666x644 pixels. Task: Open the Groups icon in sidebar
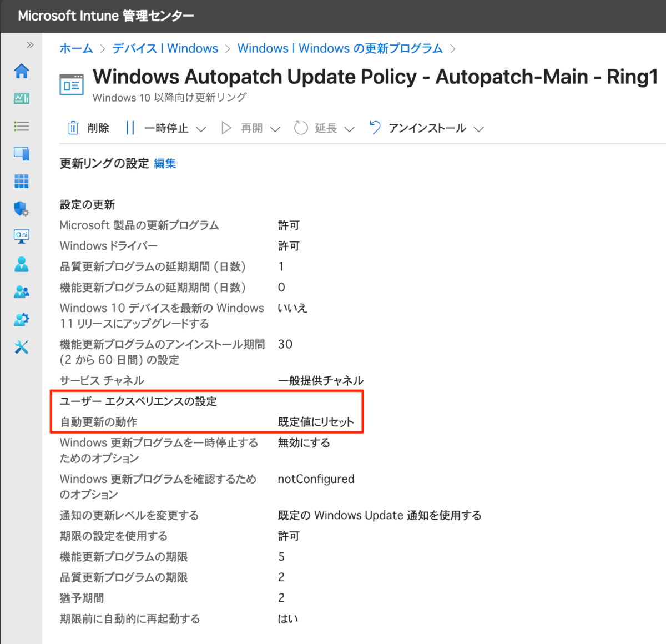click(22, 292)
